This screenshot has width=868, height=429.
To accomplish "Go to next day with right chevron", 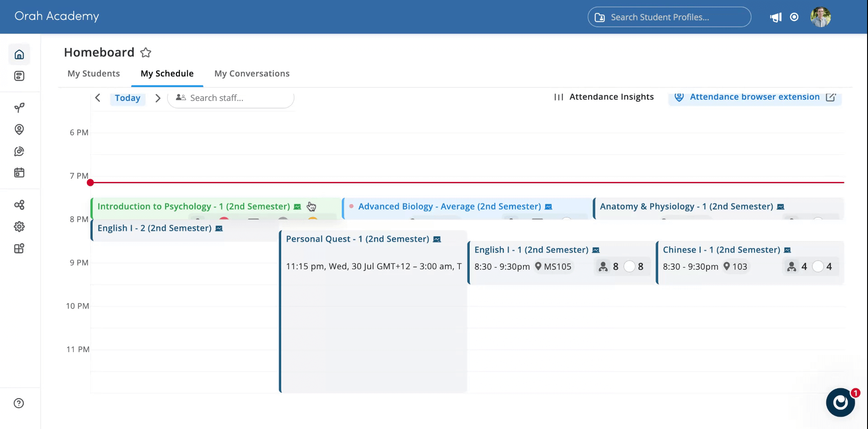I will pyautogui.click(x=158, y=98).
